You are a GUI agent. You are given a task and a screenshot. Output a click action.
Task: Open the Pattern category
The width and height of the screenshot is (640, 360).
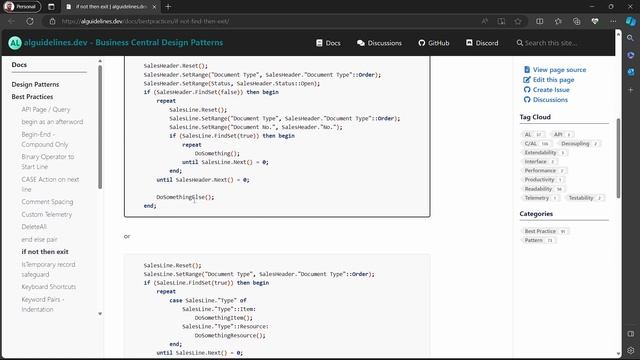[x=538, y=240]
